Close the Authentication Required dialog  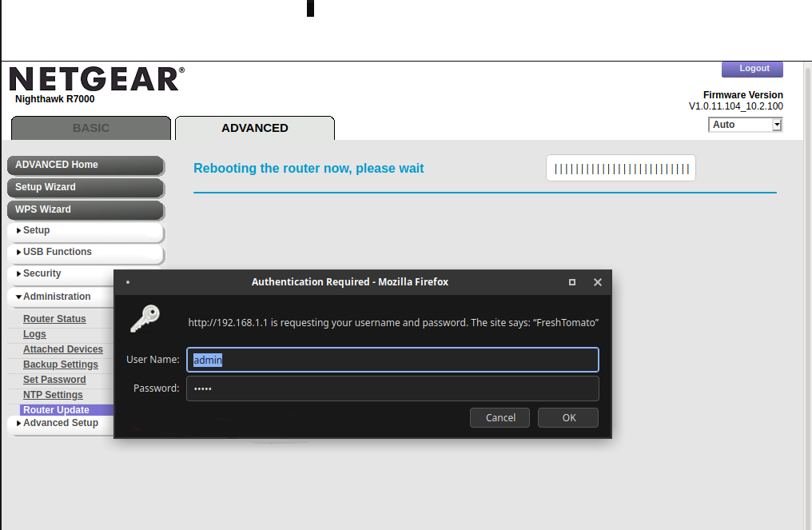click(598, 282)
